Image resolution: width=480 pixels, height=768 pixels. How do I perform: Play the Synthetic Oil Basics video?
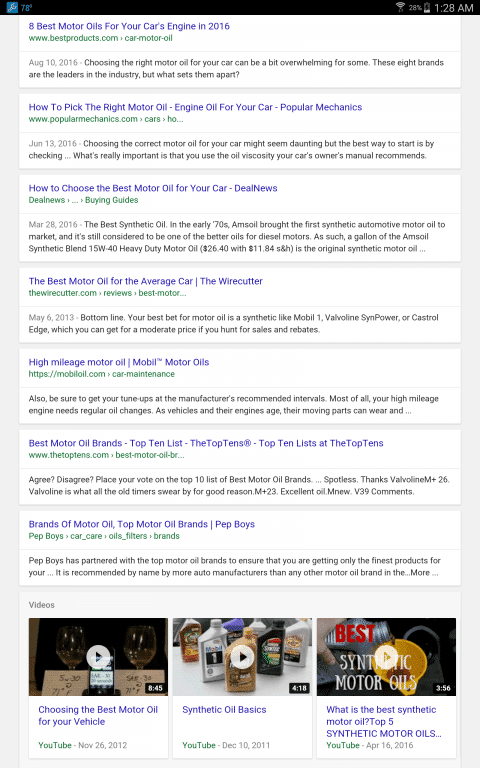click(242, 656)
